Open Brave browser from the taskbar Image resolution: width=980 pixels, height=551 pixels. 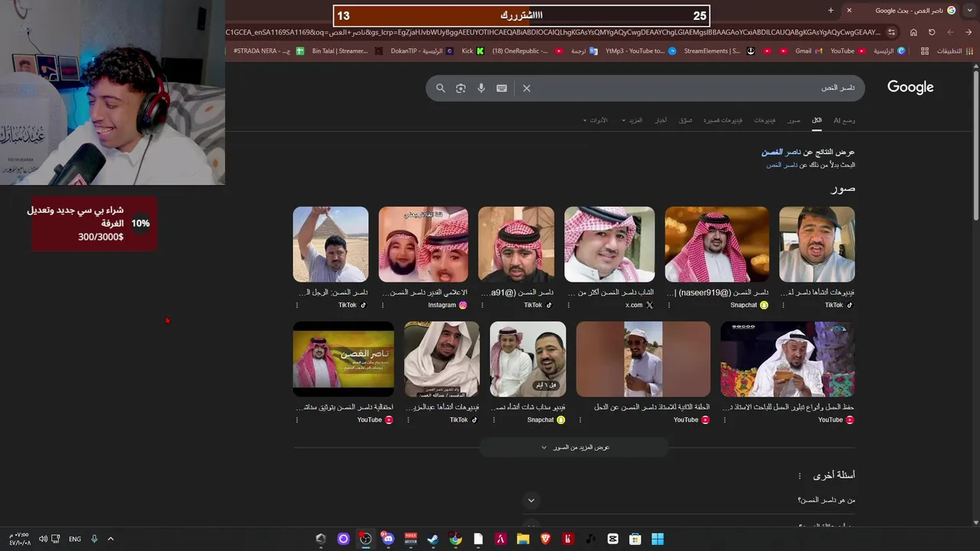coord(545,539)
